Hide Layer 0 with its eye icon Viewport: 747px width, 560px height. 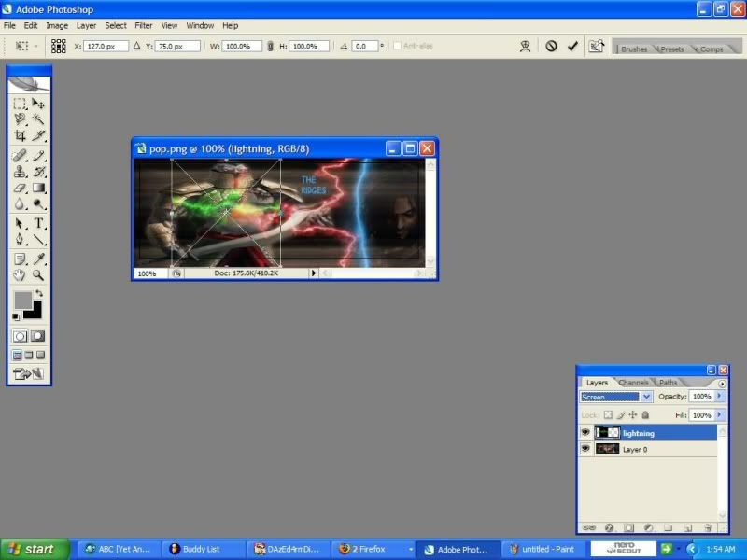(585, 449)
